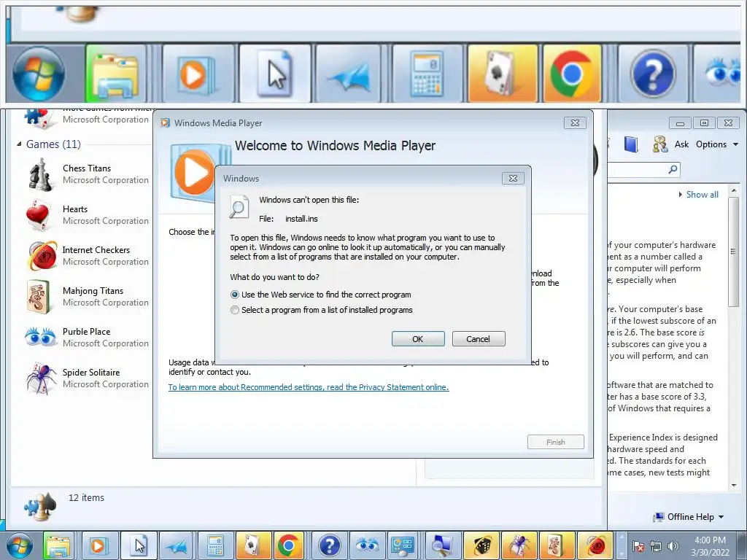
Task: Select Use the Web service radio button
Action: [235, 295]
